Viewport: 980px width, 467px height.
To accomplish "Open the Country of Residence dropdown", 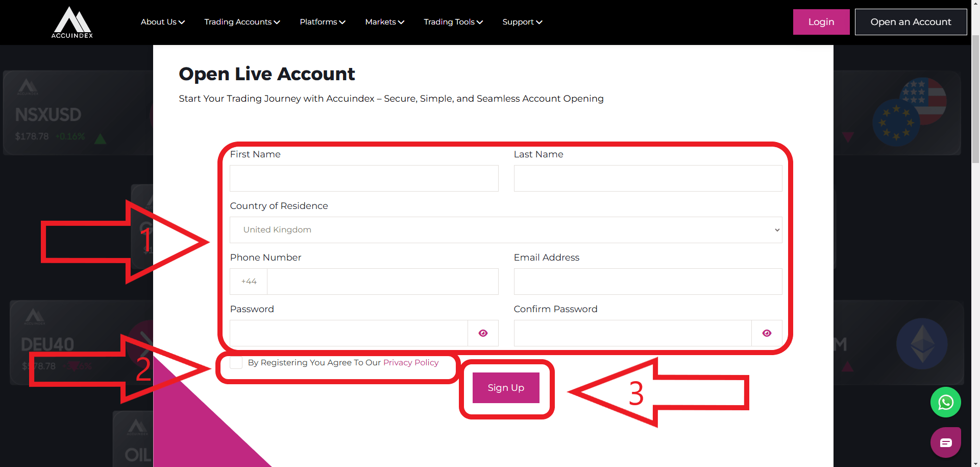I will click(x=506, y=230).
